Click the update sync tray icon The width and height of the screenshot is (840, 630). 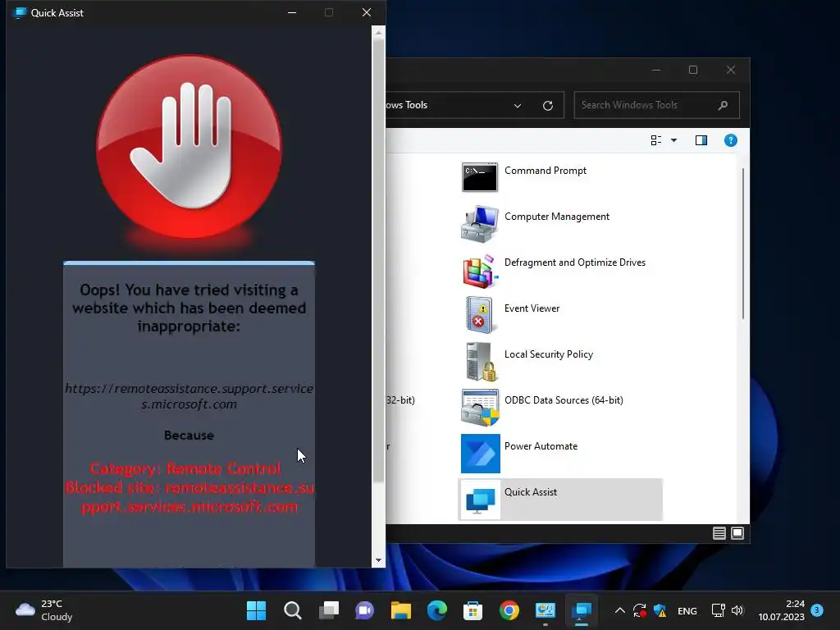tap(640, 610)
